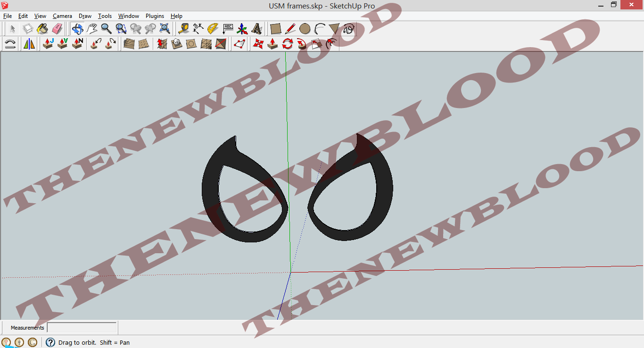This screenshot has width=644, height=348.
Task: Select the Tape Measure tool
Action: [184, 29]
